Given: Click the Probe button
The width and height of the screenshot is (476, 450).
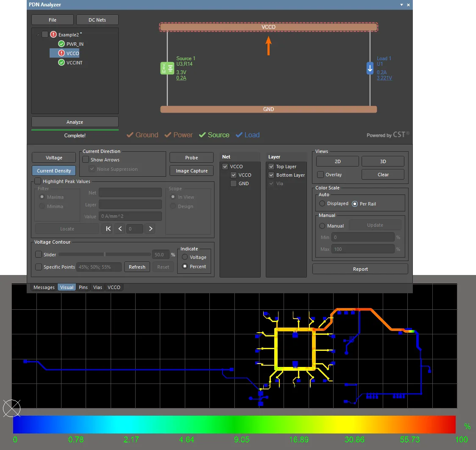Looking at the screenshot, I should (x=191, y=158).
